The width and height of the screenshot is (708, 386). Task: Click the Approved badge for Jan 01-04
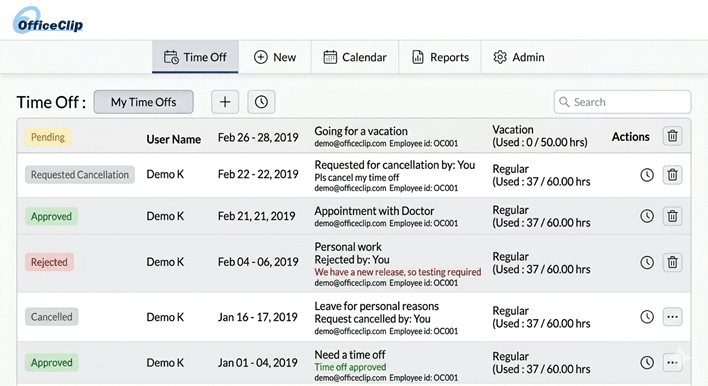tap(51, 363)
